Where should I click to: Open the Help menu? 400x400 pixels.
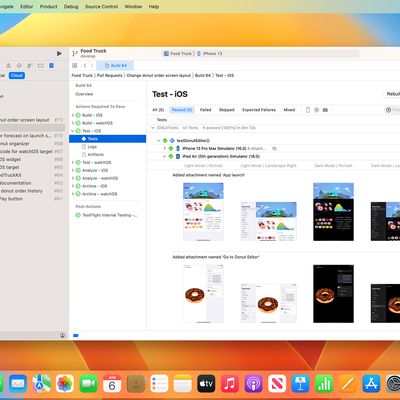[154, 6]
